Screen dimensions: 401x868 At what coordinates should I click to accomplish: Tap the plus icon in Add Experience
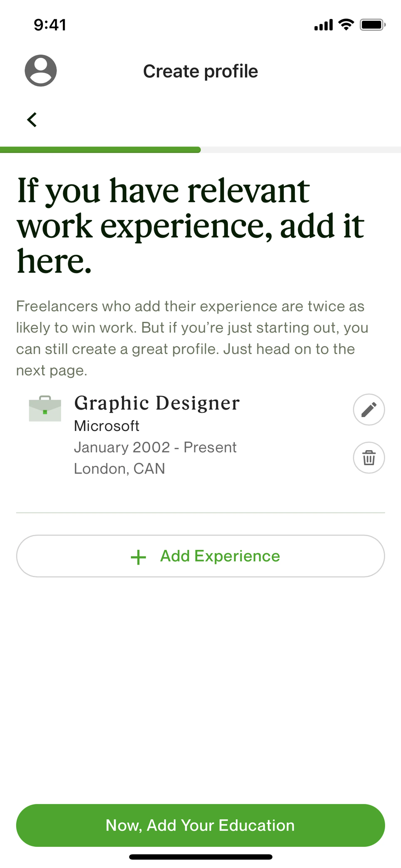click(x=138, y=557)
